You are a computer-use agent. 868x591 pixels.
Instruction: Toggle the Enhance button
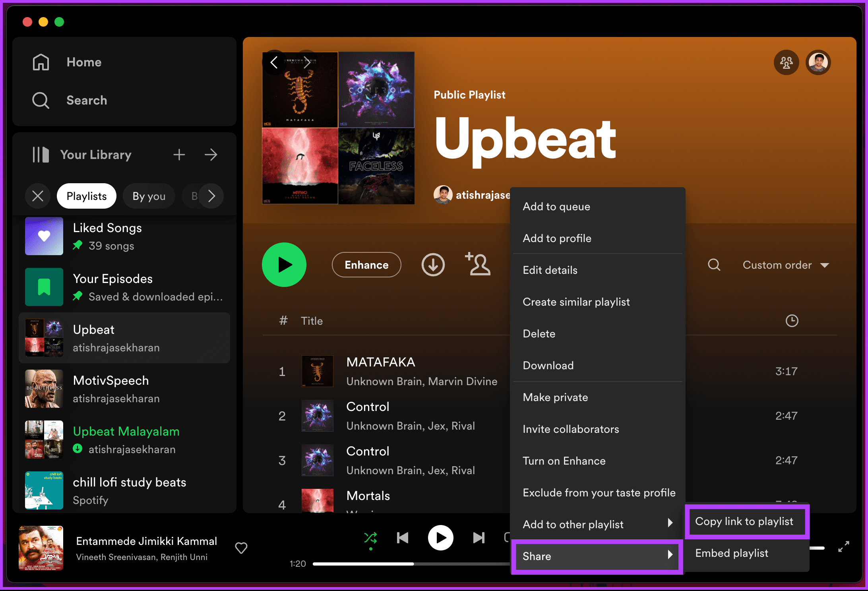point(366,265)
